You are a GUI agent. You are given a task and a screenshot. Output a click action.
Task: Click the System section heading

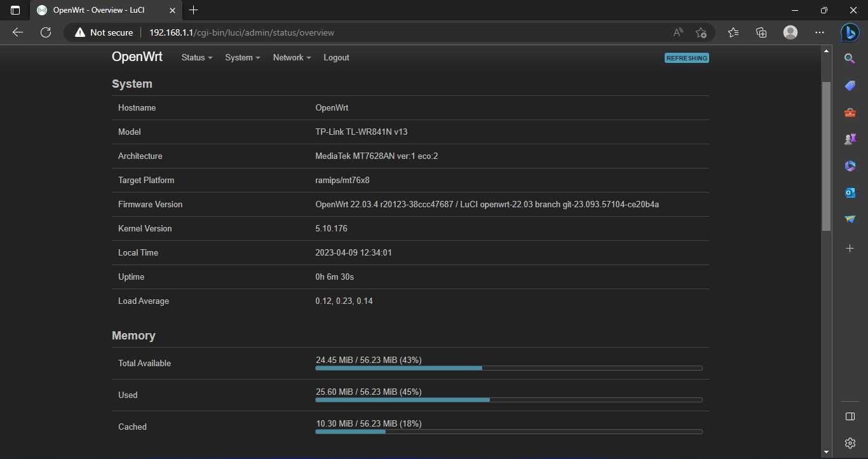pos(132,84)
